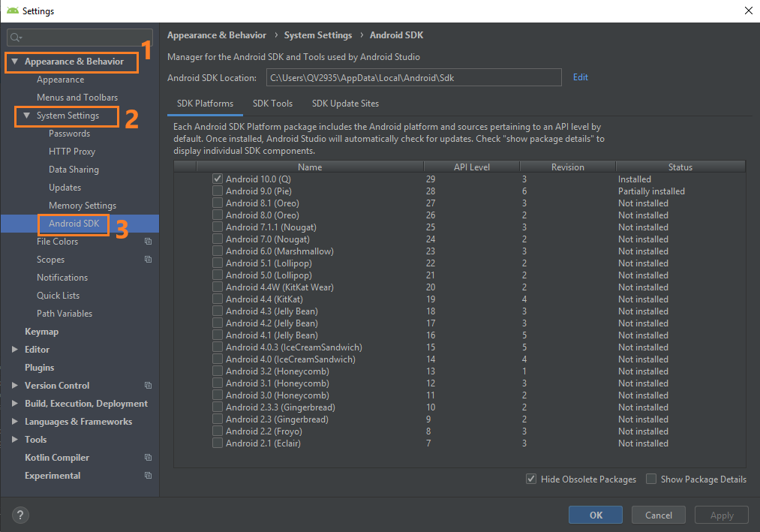Screen dimensions: 760x532
Task: Open the SDK Update Sites tab
Action: point(345,104)
